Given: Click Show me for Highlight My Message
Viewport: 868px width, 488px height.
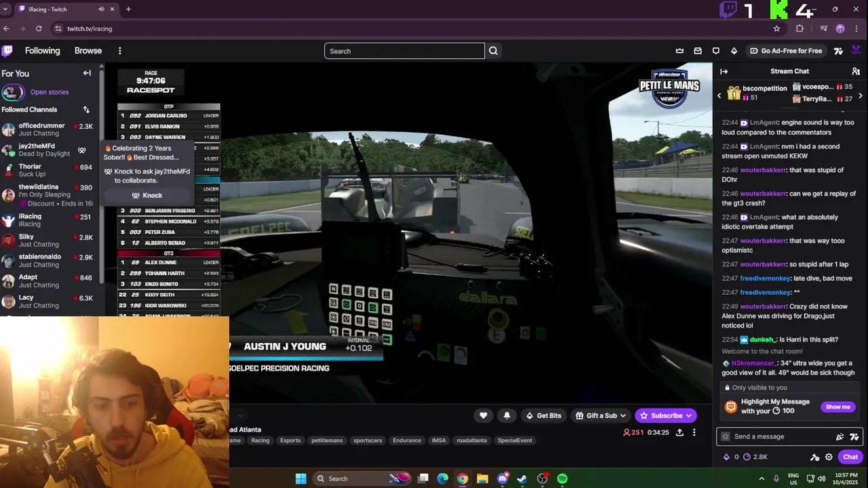Looking at the screenshot, I should pyautogui.click(x=837, y=407).
